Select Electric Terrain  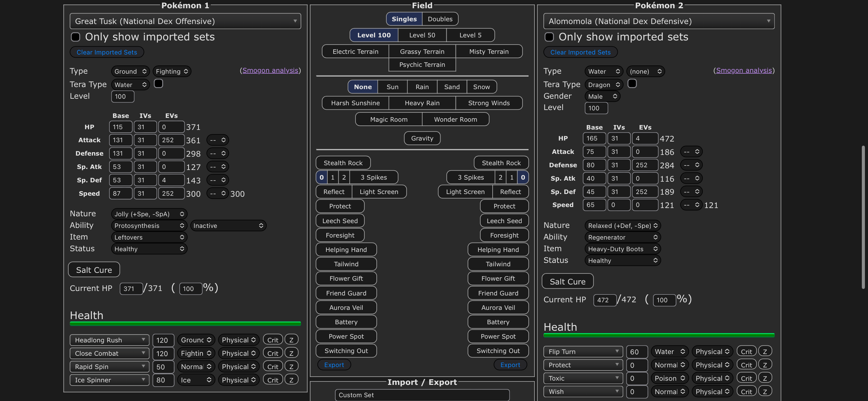355,51
